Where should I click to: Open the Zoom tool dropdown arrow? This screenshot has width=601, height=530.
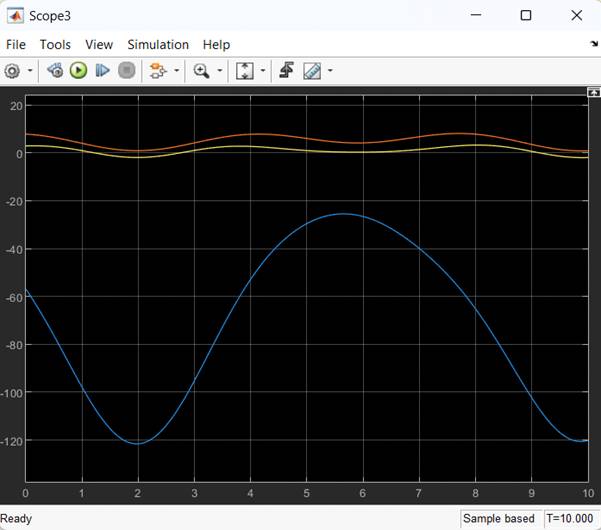[x=219, y=71]
